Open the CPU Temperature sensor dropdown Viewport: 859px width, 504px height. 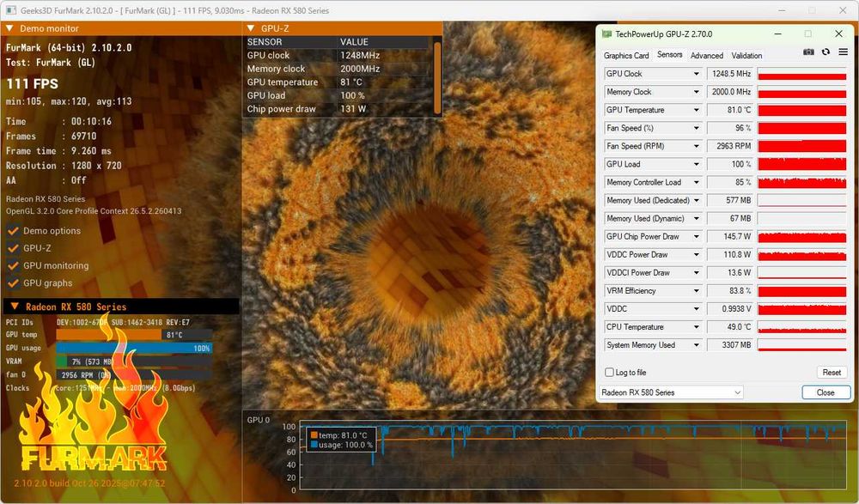697,326
